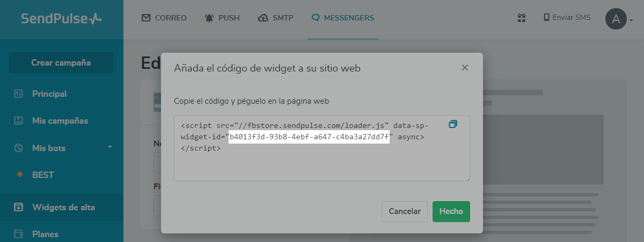Copy the widget code with copy icon
The width and height of the screenshot is (644, 242).
tap(453, 124)
